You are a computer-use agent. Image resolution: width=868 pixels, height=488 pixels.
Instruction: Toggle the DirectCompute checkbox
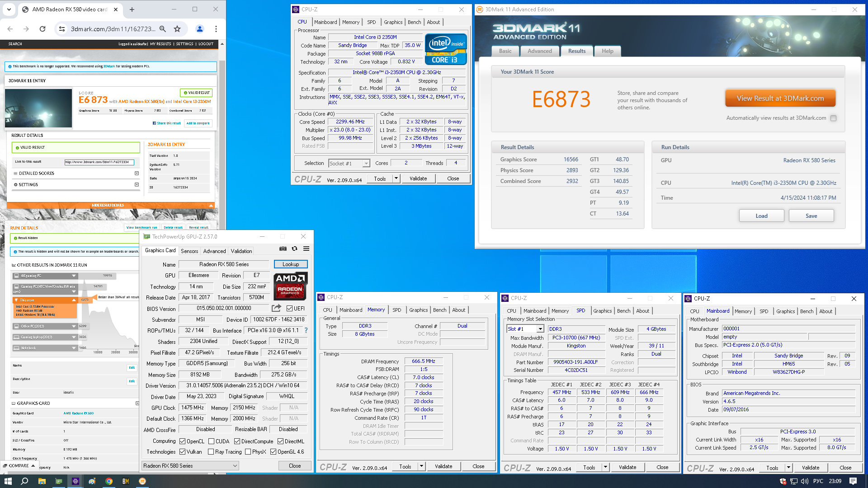point(237,441)
